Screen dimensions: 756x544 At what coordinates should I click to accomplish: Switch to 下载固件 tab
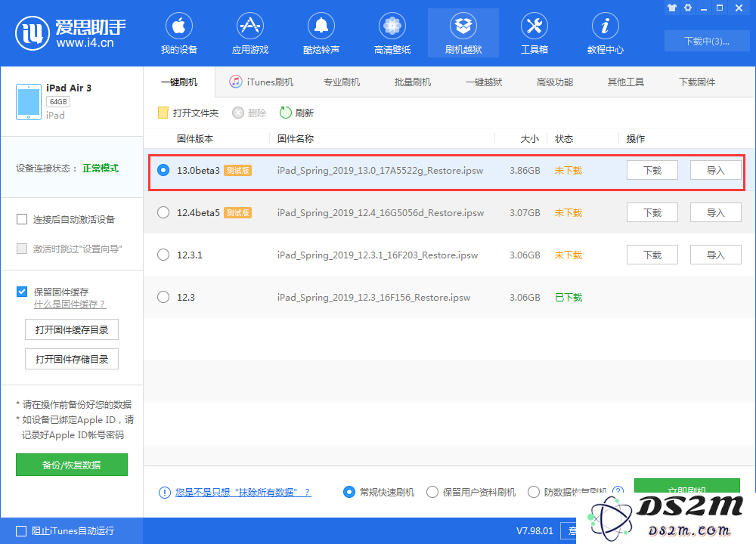(697, 82)
